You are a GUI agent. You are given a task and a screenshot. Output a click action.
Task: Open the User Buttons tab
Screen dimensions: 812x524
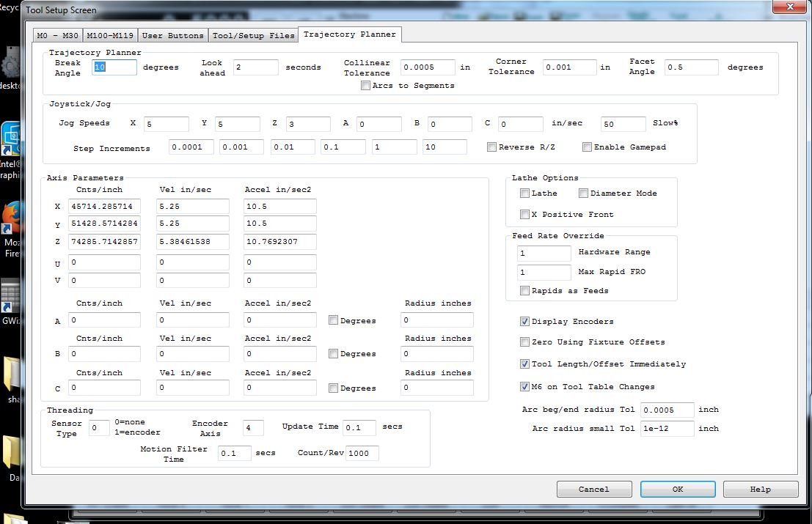[172, 35]
